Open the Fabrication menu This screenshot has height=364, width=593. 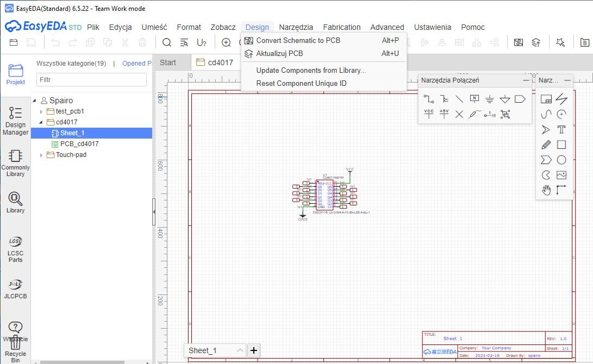click(341, 27)
